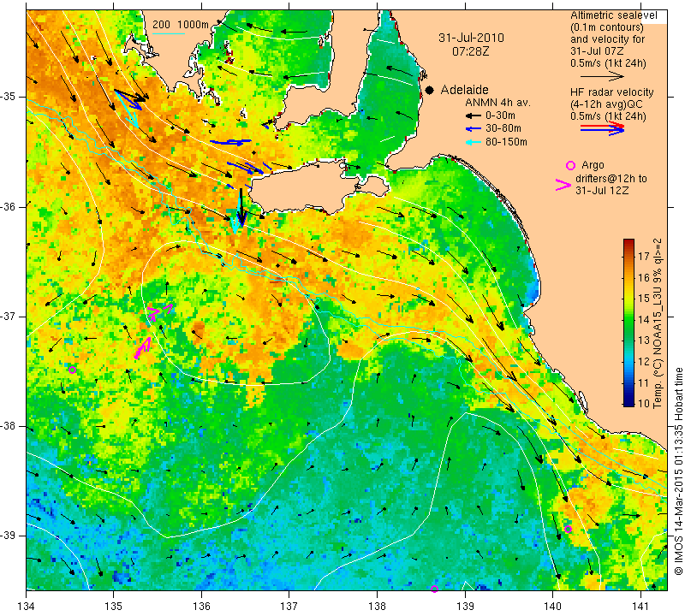Click the cyan 80-150m legend arrow
This screenshot has width=685, height=616.
click(x=474, y=142)
